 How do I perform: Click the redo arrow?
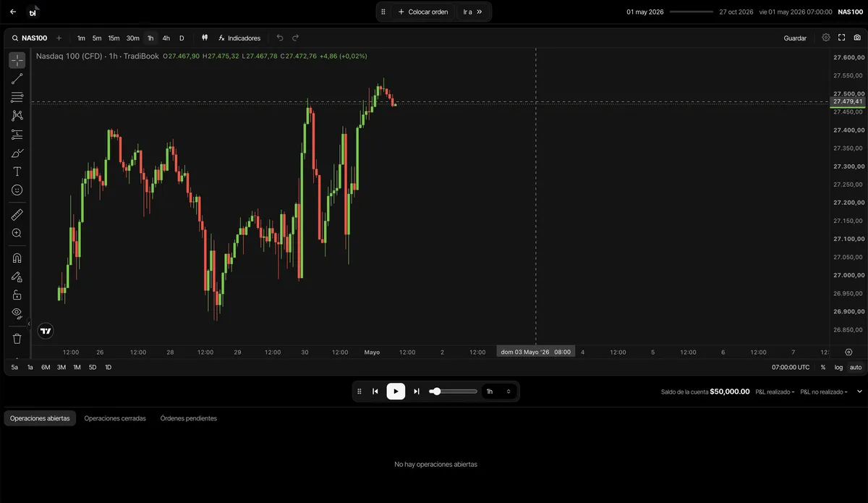tap(295, 38)
